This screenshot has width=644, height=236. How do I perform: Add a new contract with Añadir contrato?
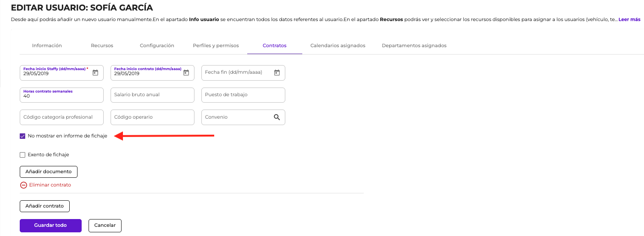[x=44, y=206]
